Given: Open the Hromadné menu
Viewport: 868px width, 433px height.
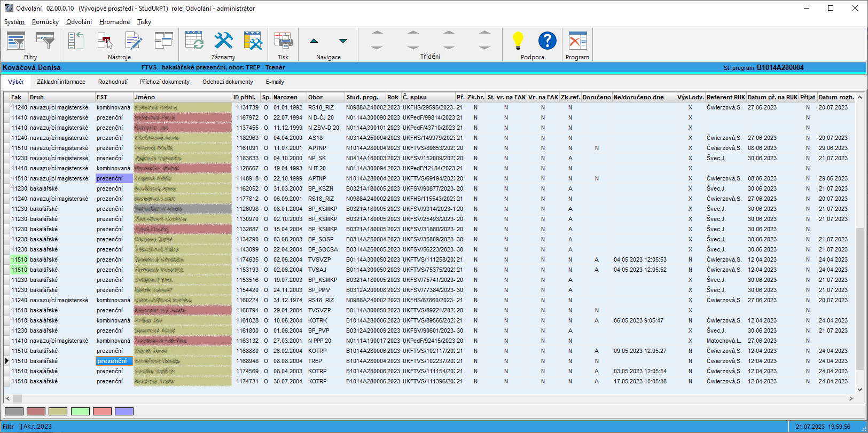Looking at the screenshot, I should (x=114, y=22).
